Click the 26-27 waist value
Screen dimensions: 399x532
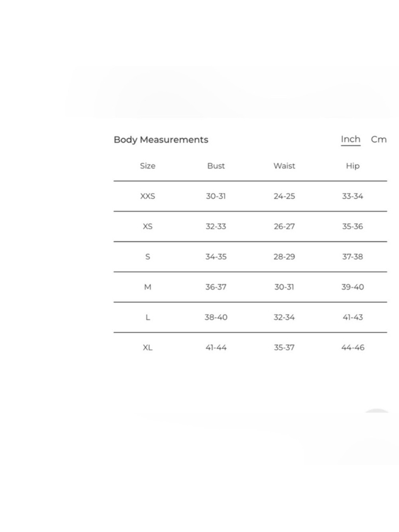[284, 226]
